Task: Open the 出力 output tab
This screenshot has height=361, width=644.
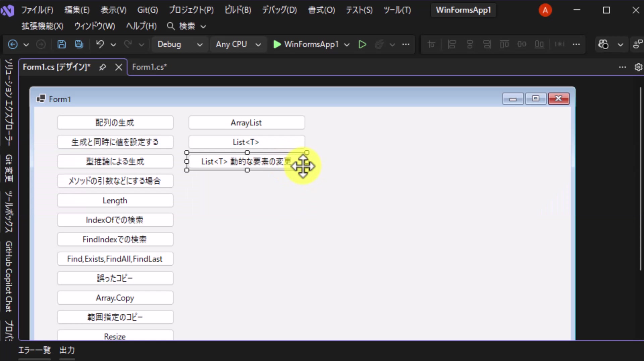Action: click(x=67, y=350)
